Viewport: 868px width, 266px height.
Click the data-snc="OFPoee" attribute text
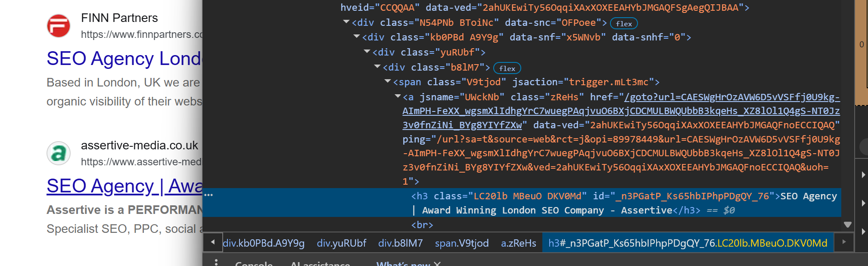pos(553,22)
